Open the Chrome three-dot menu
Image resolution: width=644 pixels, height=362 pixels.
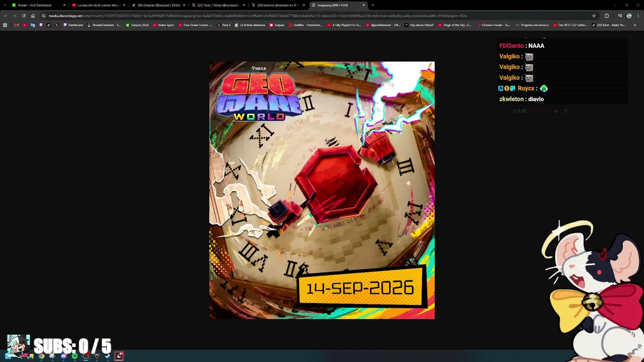pos(638,16)
